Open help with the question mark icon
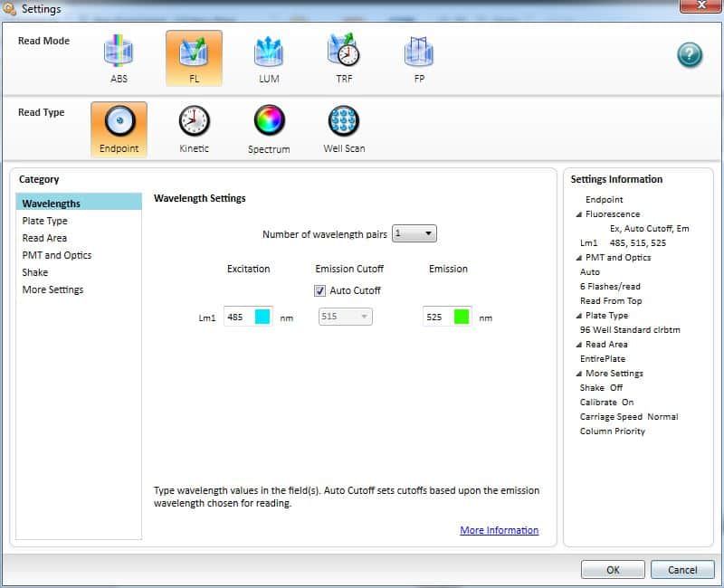Image resolution: width=724 pixels, height=588 pixels. [x=690, y=54]
